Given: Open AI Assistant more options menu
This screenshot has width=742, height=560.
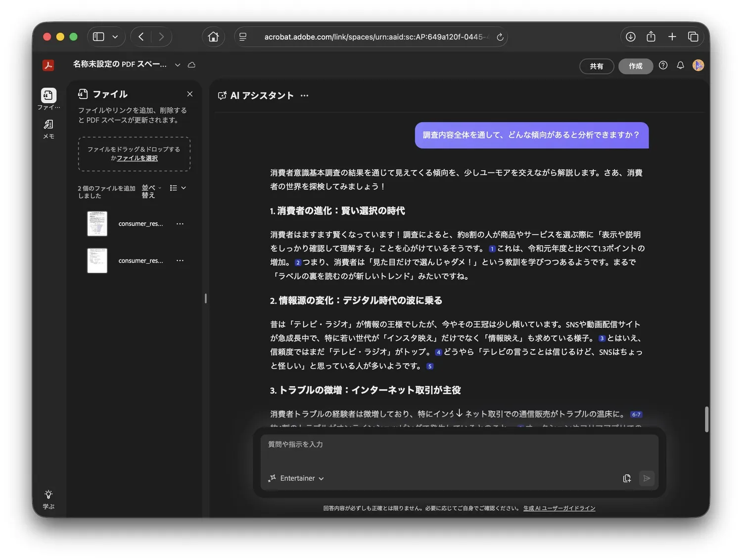Looking at the screenshot, I should click(304, 95).
